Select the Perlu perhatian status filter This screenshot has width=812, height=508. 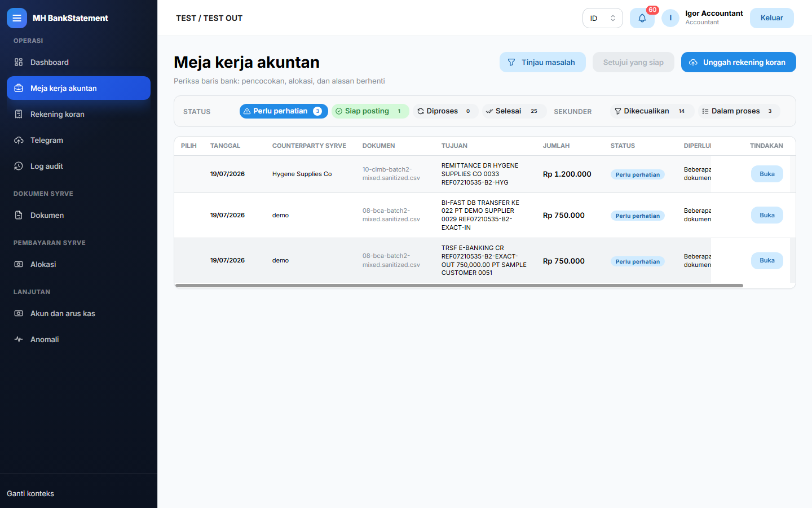tap(284, 111)
